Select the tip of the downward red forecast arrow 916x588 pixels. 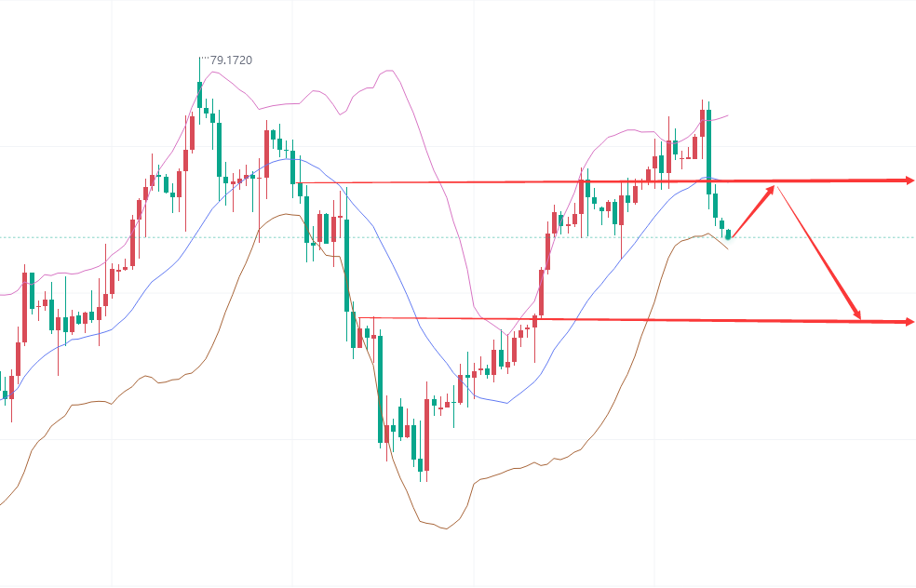coord(859,317)
